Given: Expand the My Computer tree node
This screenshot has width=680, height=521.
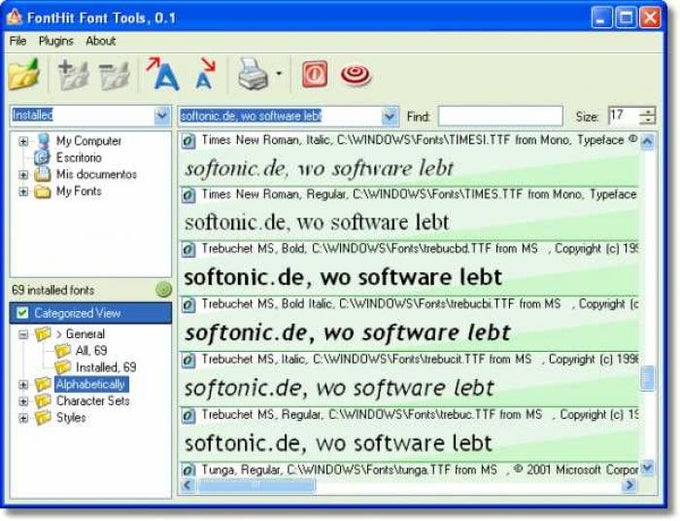Looking at the screenshot, I should click(23, 141).
